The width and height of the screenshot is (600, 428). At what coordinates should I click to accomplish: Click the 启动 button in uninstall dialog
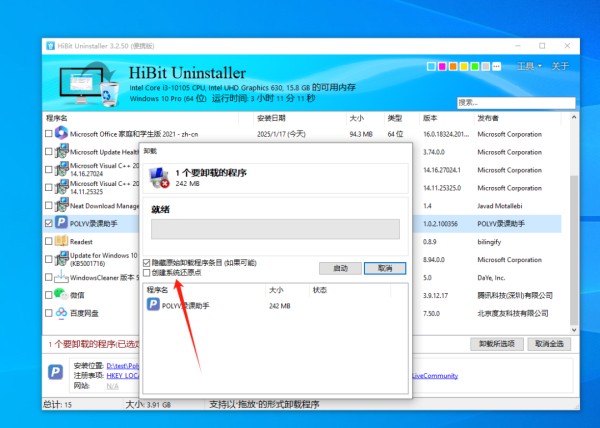(x=340, y=268)
